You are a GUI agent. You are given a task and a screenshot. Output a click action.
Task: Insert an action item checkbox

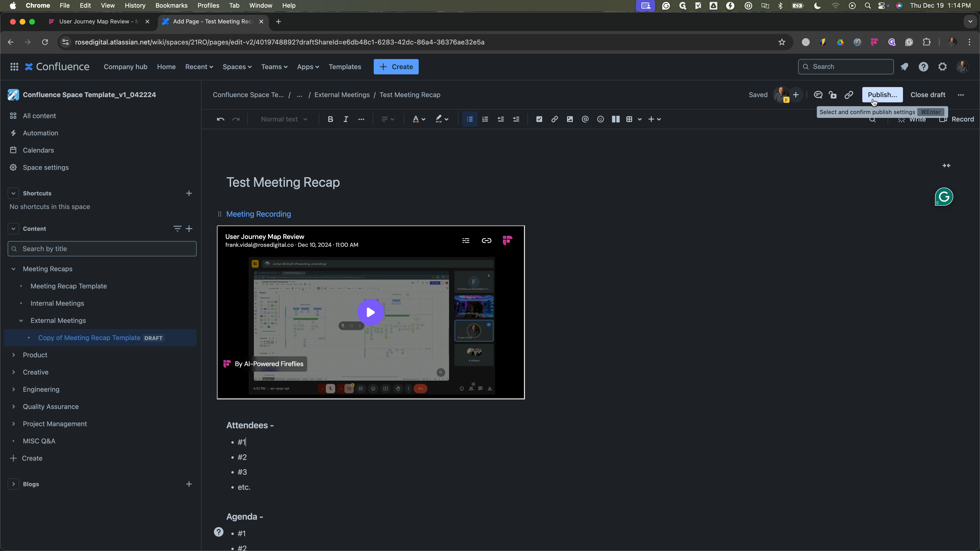[x=539, y=119]
